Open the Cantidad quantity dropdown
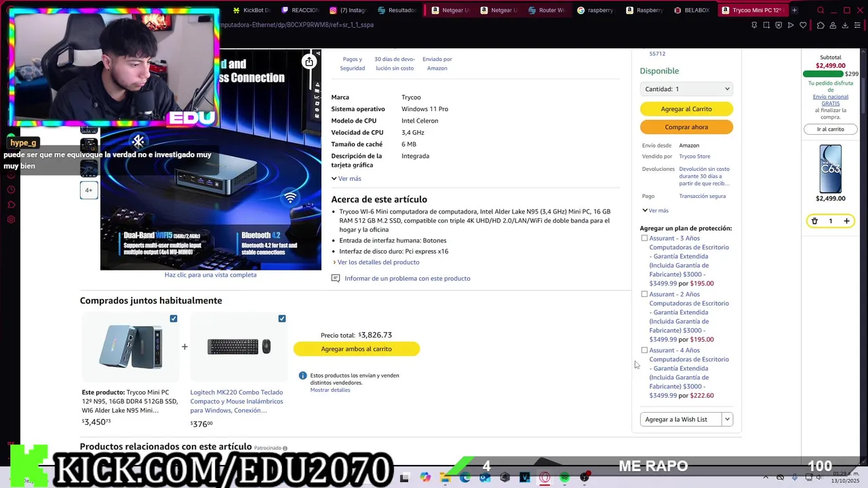This screenshot has height=488, width=868. click(686, 89)
